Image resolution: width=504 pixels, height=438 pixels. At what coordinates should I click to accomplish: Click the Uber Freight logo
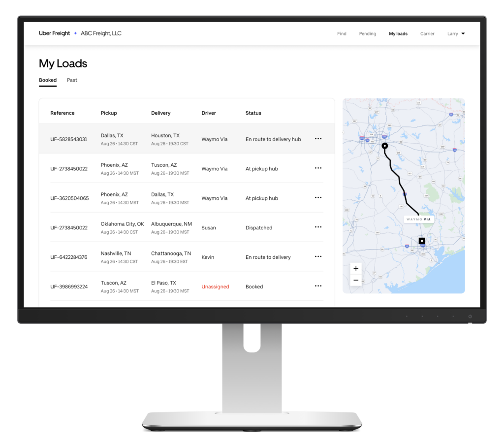click(54, 33)
